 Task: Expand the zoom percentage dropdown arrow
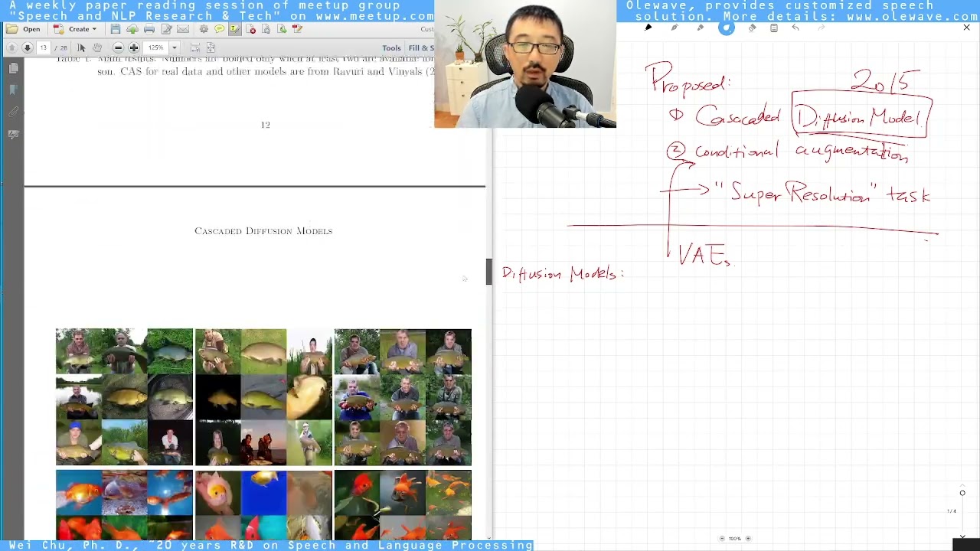(175, 47)
